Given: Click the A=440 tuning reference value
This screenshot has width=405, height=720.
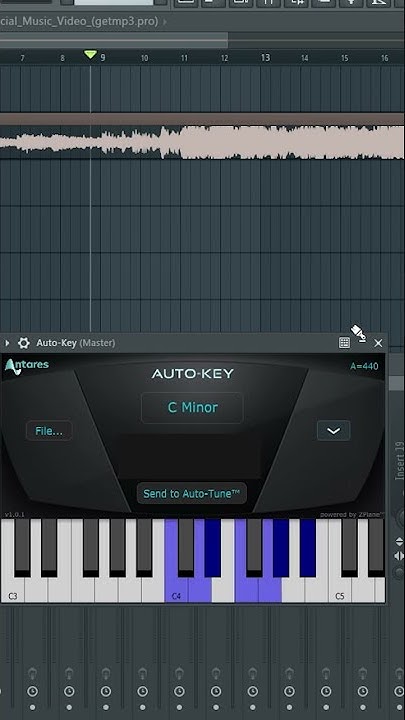Looking at the screenshot, I should (364, 366).
